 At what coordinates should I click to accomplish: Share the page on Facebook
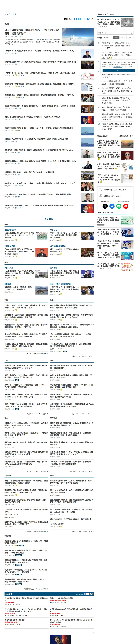75,19
